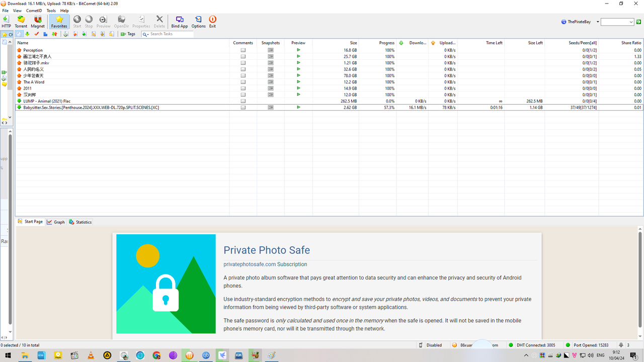Sort by Seeds/Peers[all] column

point(572,43)
